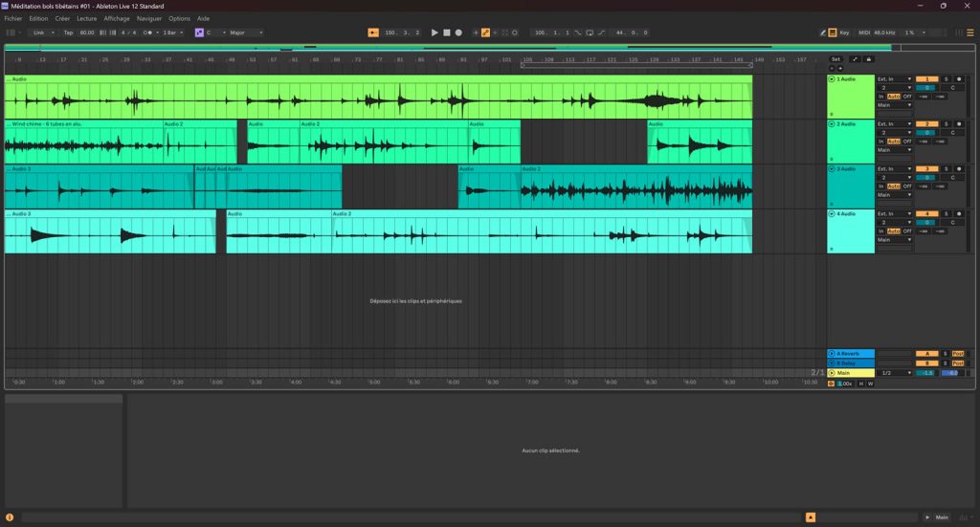
Task: Click the arrangement view expand arrows icon
Action: click(855, 59)
